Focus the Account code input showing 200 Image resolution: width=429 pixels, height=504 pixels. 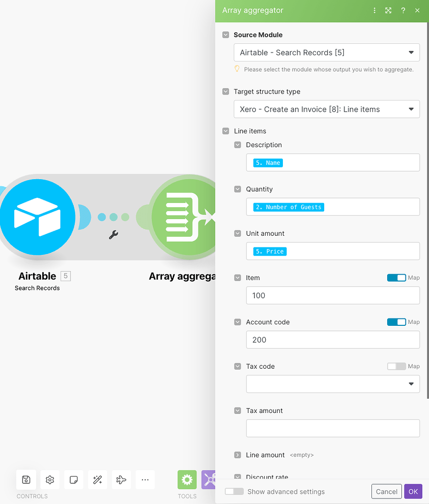333,340
